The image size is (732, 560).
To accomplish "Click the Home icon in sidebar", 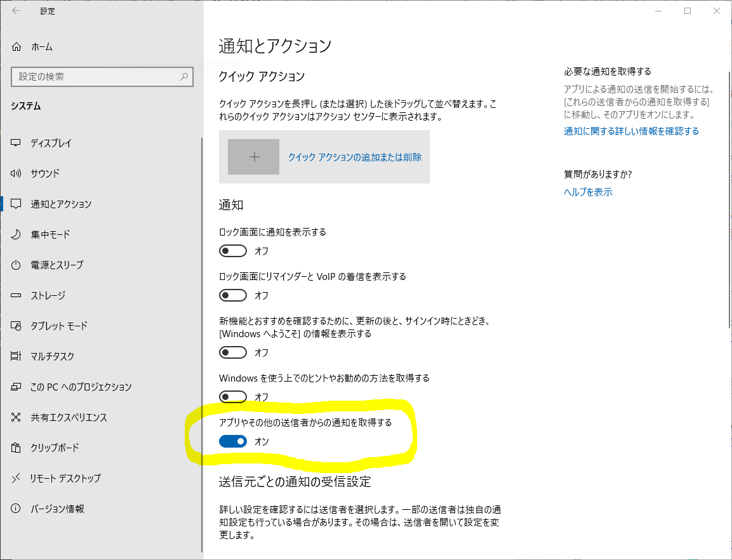I will point(17,47).
